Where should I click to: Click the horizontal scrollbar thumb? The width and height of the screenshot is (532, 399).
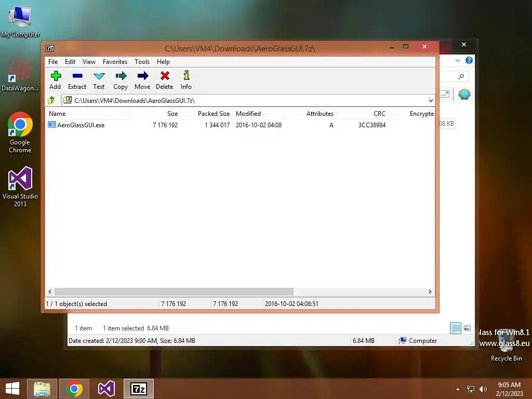tap(174, 292)
